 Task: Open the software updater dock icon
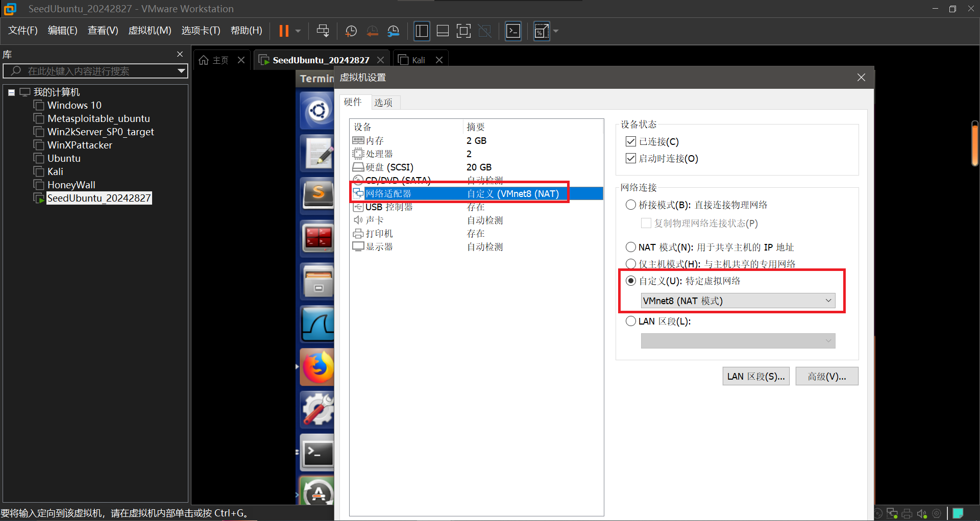[317, 491]
